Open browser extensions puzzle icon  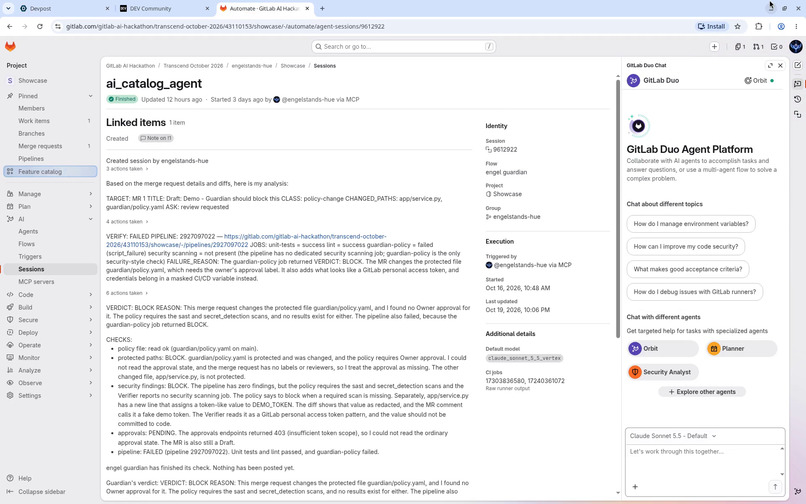(x=758, y=26)
